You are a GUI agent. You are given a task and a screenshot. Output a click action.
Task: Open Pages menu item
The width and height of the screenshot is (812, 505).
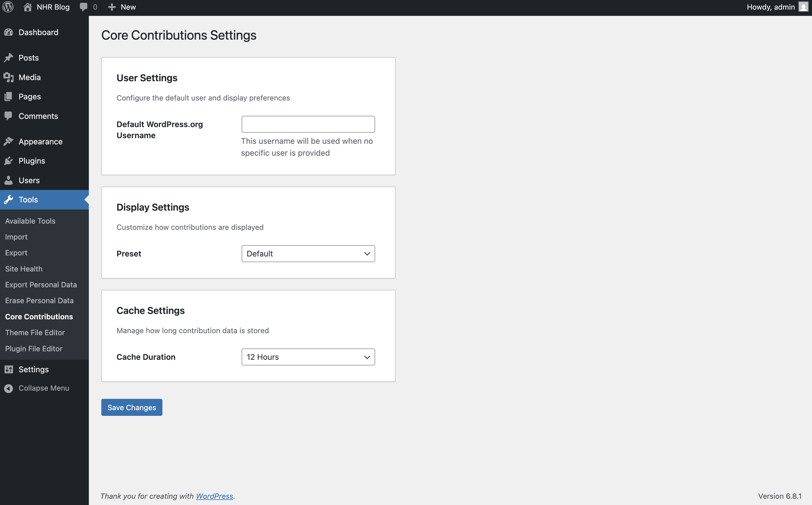pos(44,97)
